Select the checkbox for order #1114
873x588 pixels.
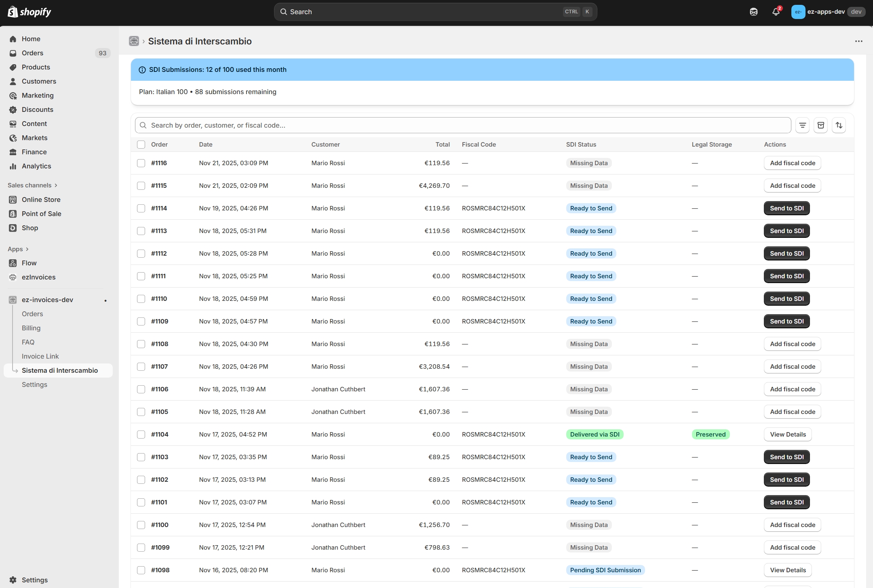coord(141,208)
